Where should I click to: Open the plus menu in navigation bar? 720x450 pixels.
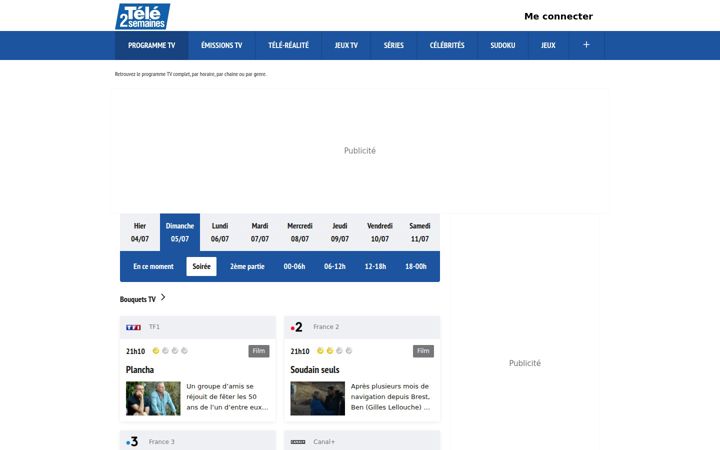pos(586,45)
